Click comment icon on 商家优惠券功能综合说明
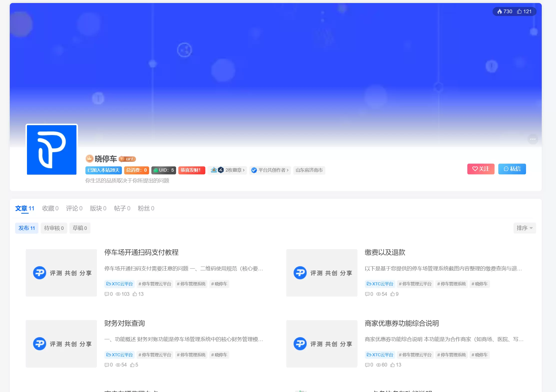Screen dimensions: 556x392 click(367, 365)
